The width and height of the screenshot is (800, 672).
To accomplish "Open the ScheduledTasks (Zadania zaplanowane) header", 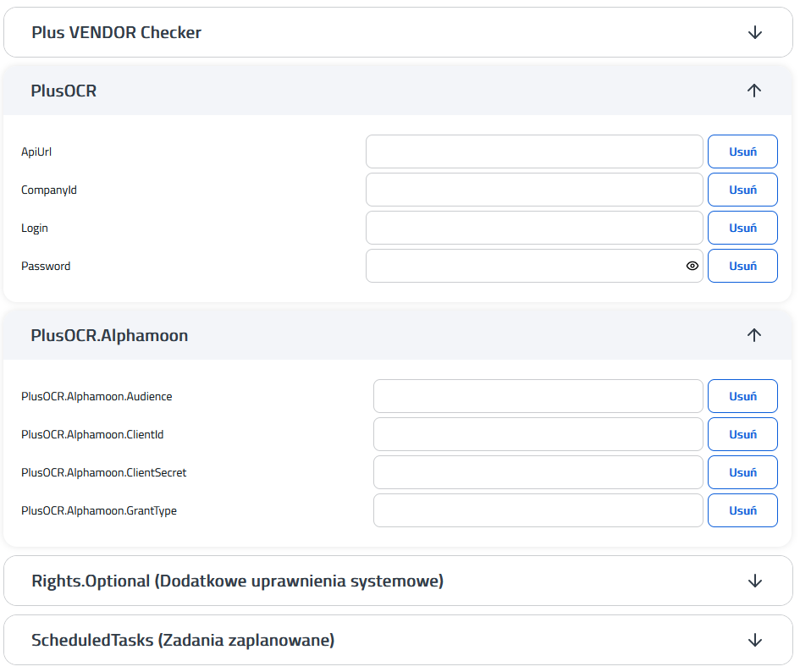I will [398, 640].
